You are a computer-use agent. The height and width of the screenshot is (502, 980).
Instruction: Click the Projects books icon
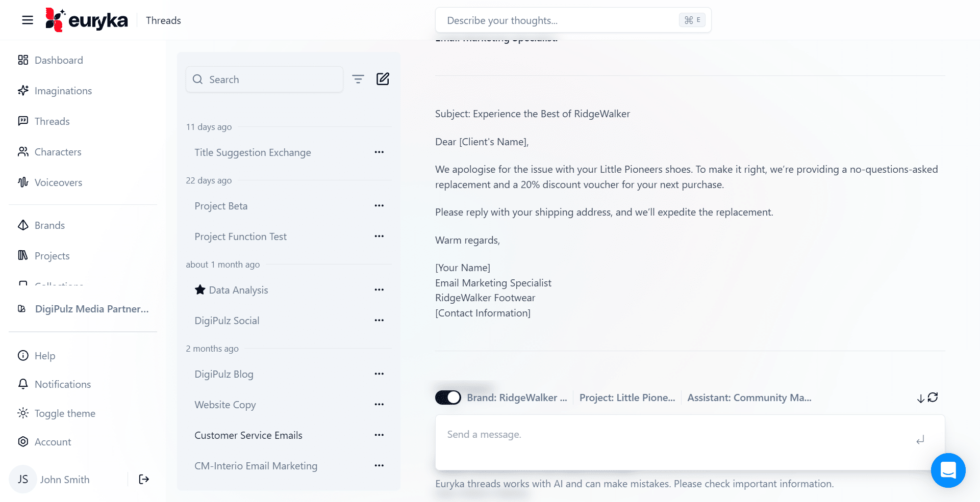tap(23, 255)
